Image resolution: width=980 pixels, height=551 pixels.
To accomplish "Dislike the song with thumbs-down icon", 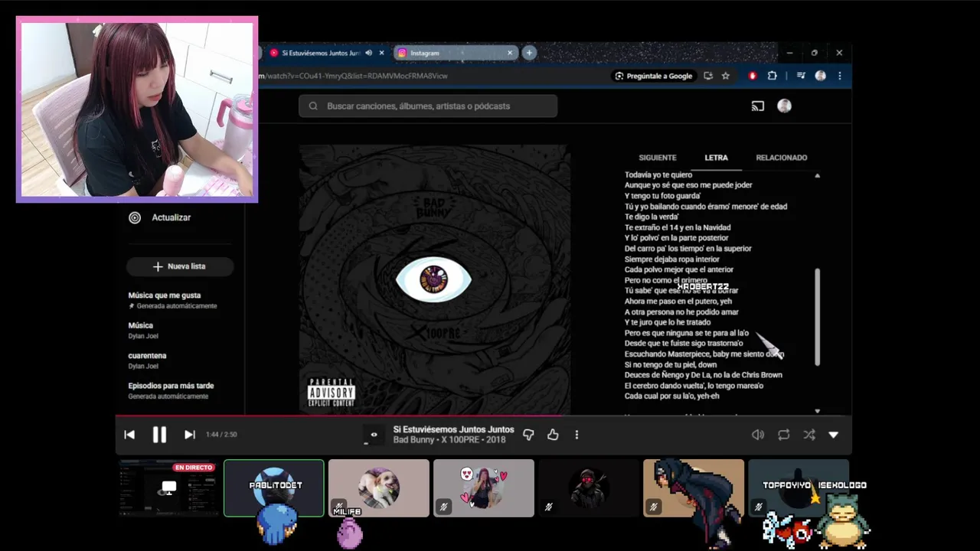I will 528,435.
